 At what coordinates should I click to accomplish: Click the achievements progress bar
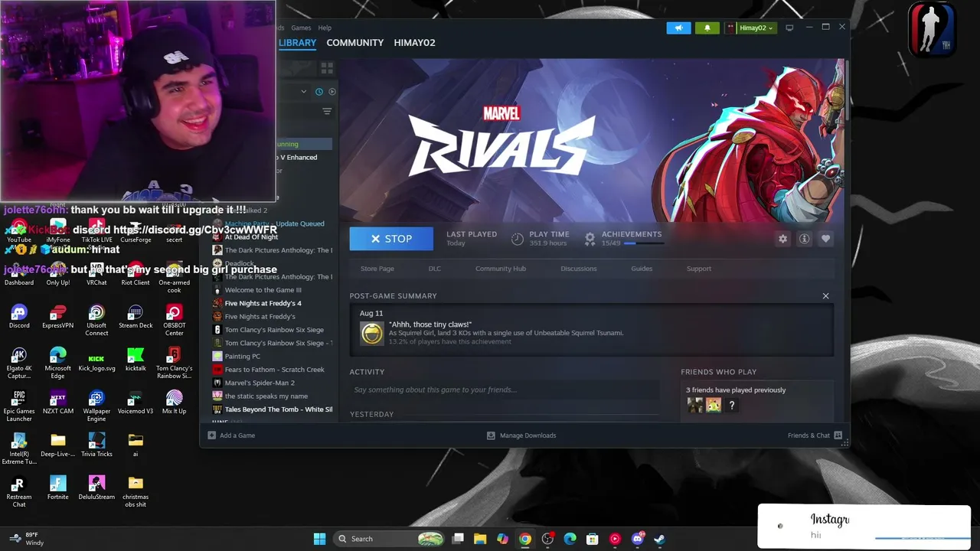[643, 243]
